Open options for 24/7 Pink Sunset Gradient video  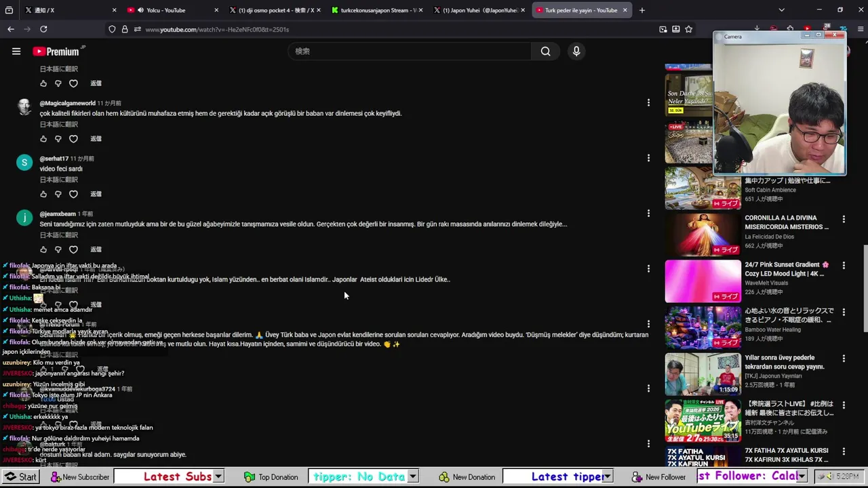pos(844,266)
